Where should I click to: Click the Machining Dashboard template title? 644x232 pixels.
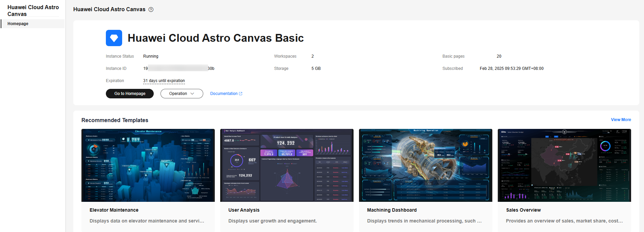tap(392, 210)
